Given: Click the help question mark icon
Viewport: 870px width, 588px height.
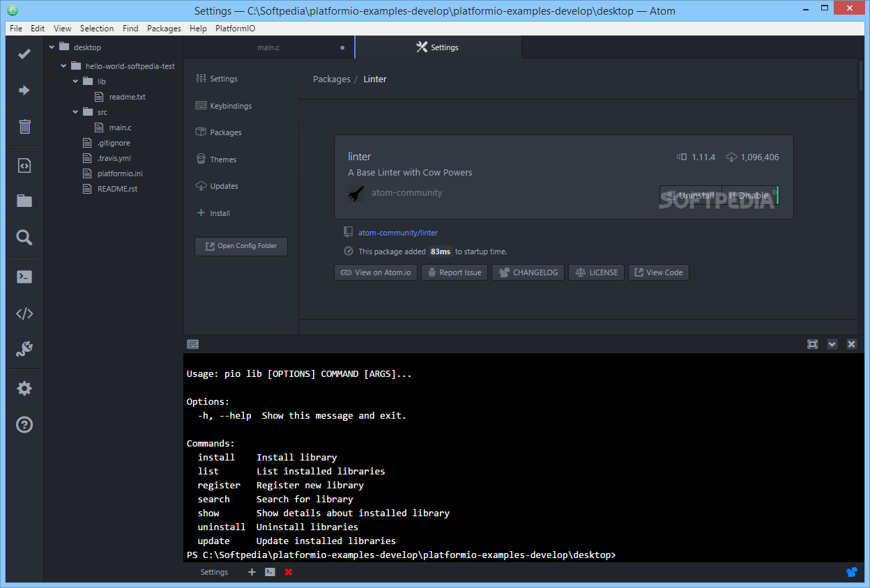Looking at the screenshot, I should pos(24,424).
